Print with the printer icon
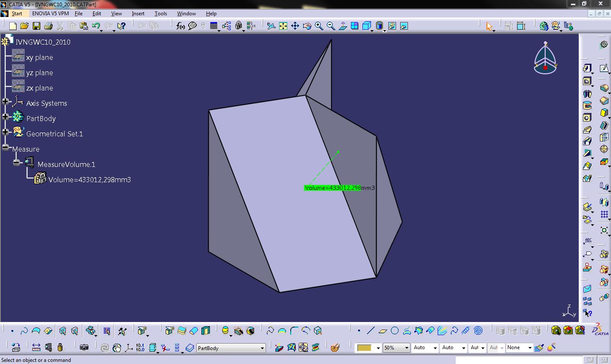This screenshot has height=364, width=611. tap(48, 26)
